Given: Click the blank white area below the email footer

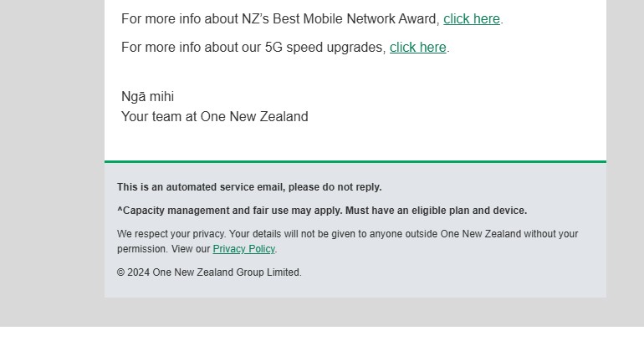Looking at the screenshot, I should pyautogui.click(x=322, y=337).
